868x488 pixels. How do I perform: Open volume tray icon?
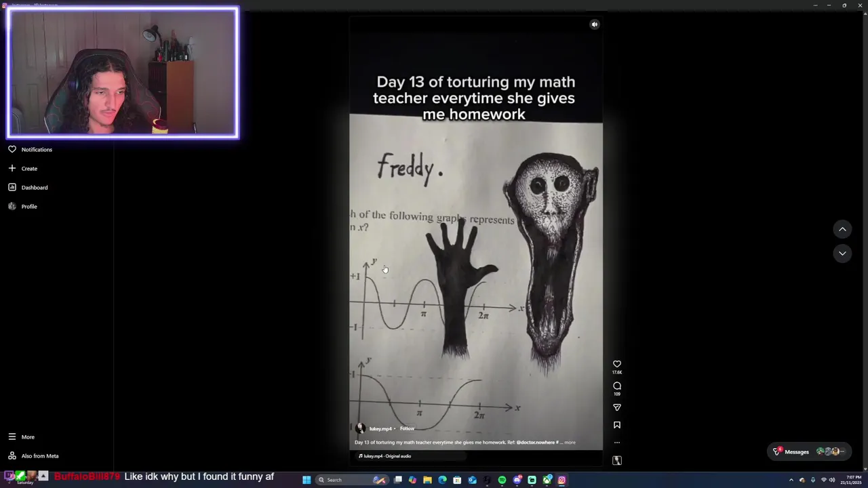click(x=832, y=480)
